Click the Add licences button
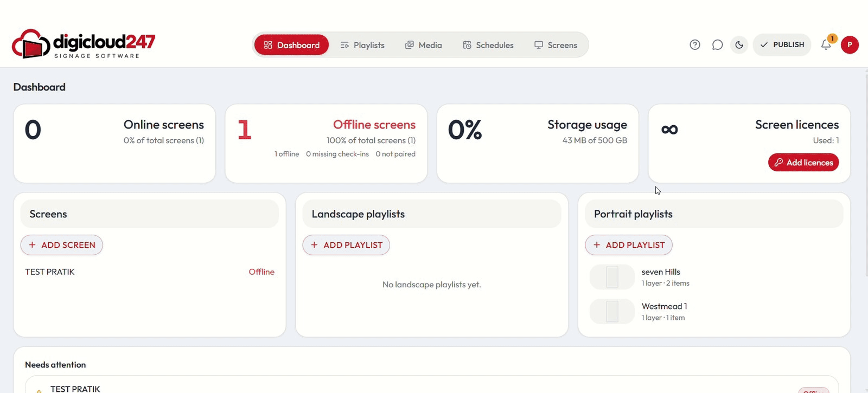The height and width of the screenshot is (393, 868). (803, 163)
